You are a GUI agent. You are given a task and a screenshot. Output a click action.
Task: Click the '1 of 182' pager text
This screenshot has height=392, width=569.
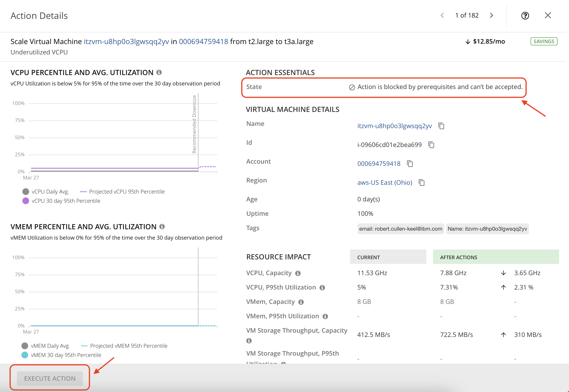(x=467, y=16)
